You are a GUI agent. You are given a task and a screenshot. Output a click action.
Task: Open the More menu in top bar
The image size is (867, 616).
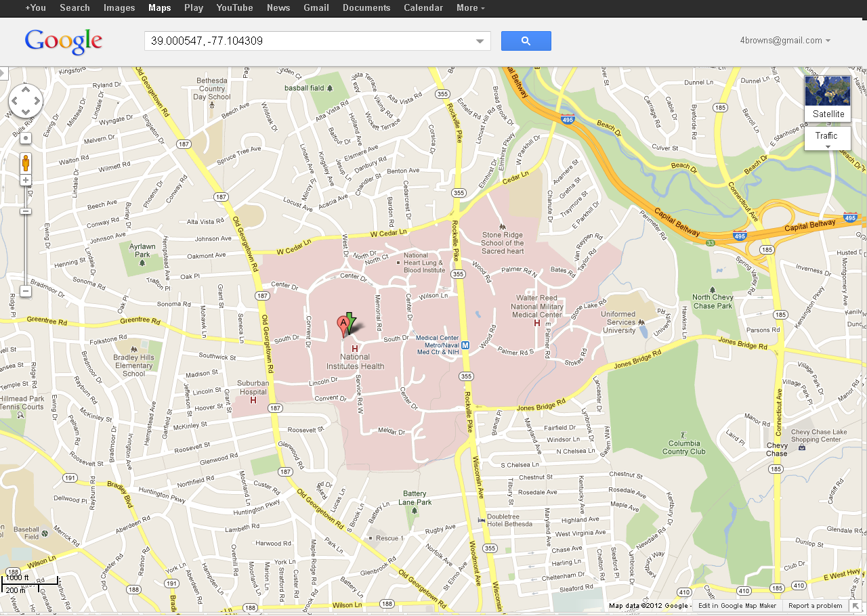[x=470, y=8]
